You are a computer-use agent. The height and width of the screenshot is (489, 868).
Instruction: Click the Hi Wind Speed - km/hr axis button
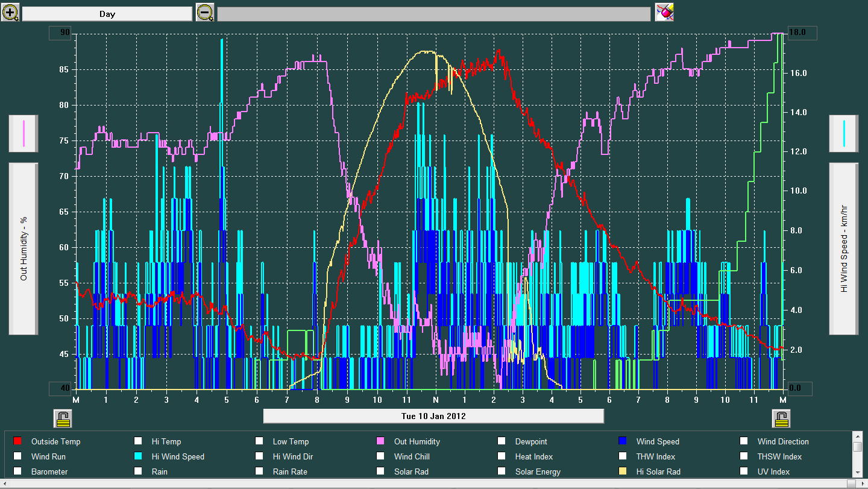[844, 248]
